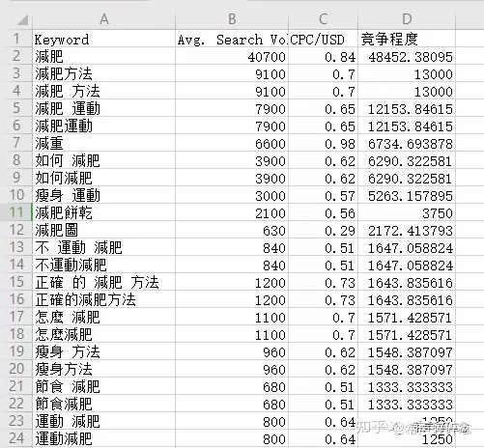Click the 瘦身 方法 cell in row 19
The width and height of the screenshot is (484, 448).
(x=103, y=351)
